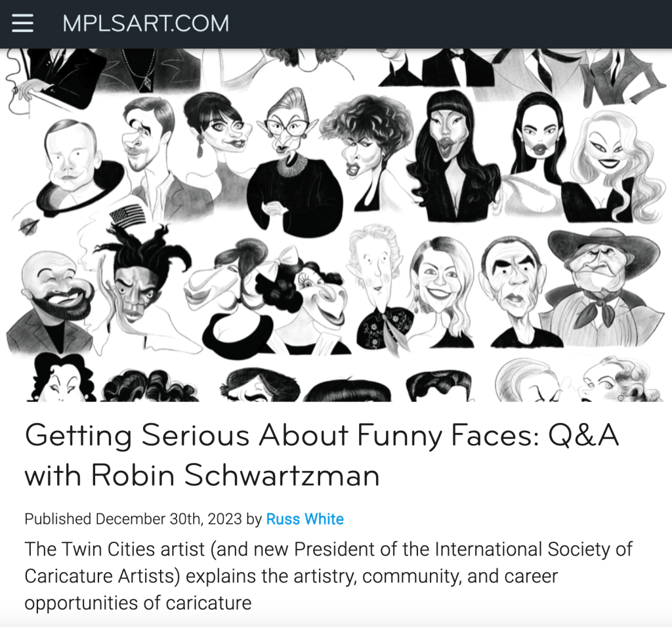Image resolution: width=672 pixels, height=627 pixels.
Task: Click the article subtitle about caricature artists
Action: [x=328, y=576]
